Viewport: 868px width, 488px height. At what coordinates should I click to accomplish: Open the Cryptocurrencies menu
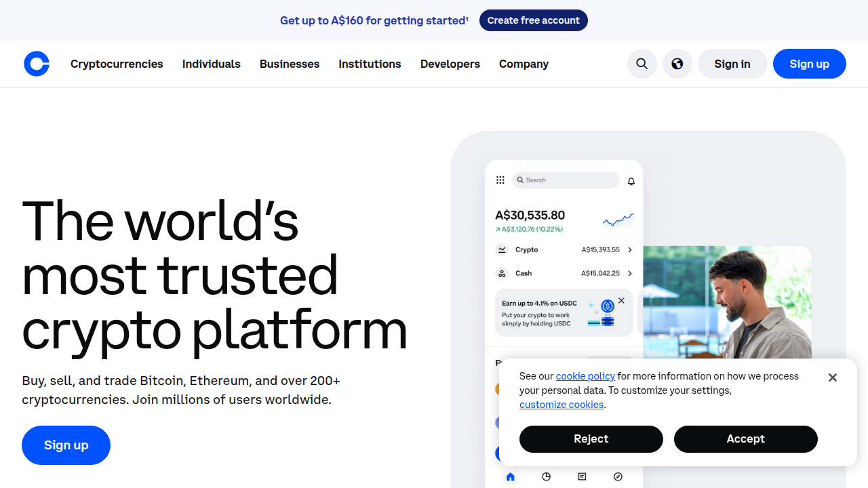[x=116, y=64]
